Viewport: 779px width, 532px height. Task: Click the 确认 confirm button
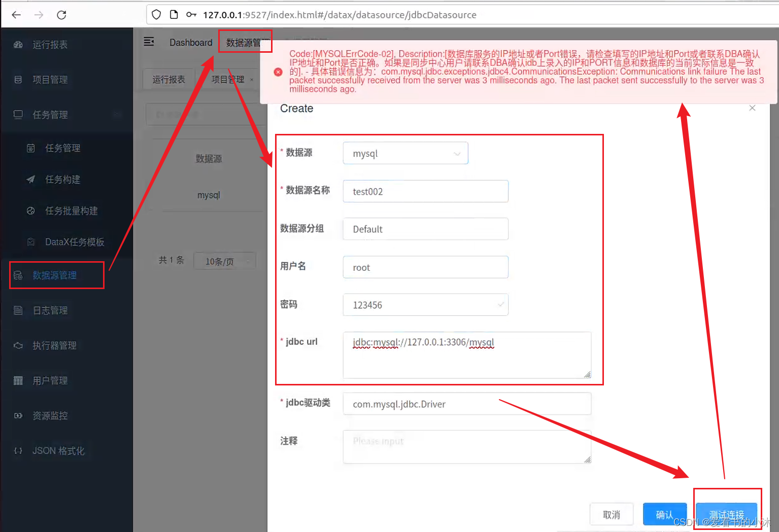665,515
